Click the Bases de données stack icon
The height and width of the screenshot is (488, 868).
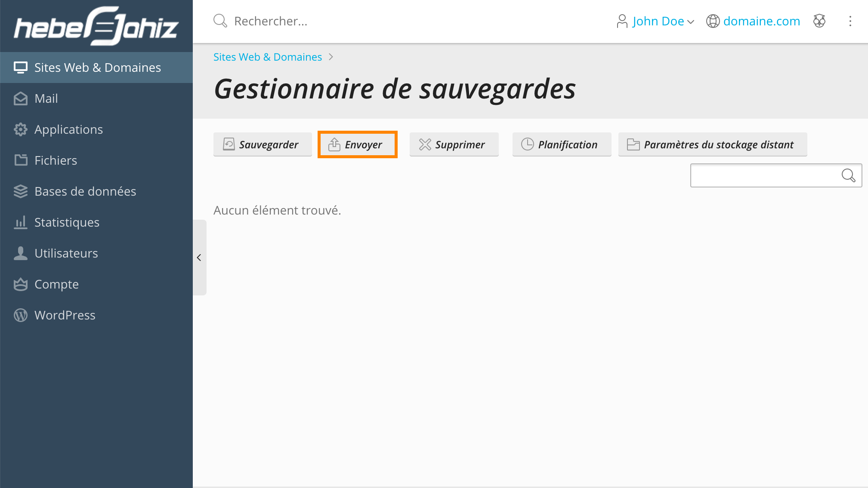click(x=21, y=191)
